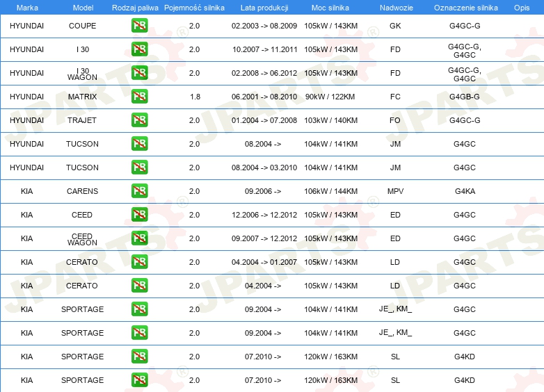Image resolution: width=544 pixels, height=392 pixels.
Task: Click the date range 09.2007 -> 12.2012
Action: (x=264, y=238)
